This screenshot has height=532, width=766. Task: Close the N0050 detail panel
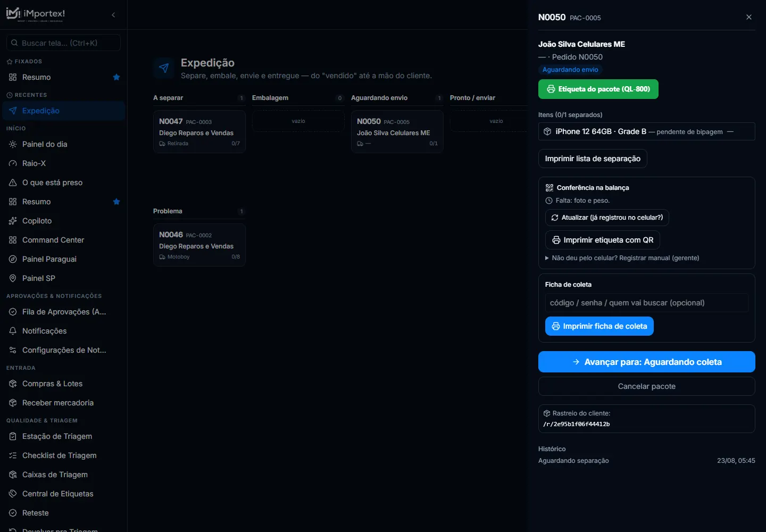pos(749,17)
